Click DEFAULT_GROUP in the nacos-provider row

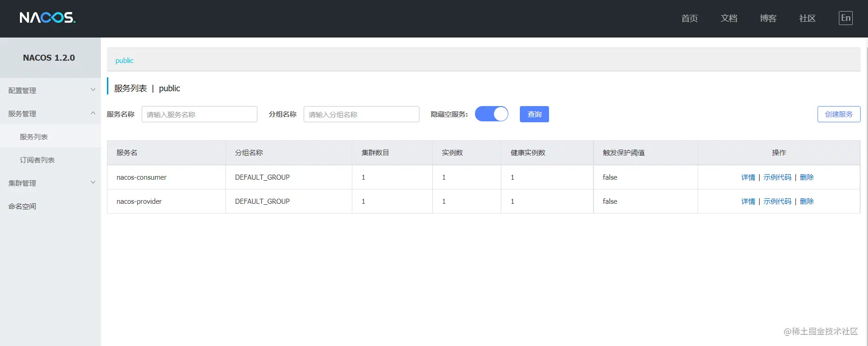click(x=262, y=201)
